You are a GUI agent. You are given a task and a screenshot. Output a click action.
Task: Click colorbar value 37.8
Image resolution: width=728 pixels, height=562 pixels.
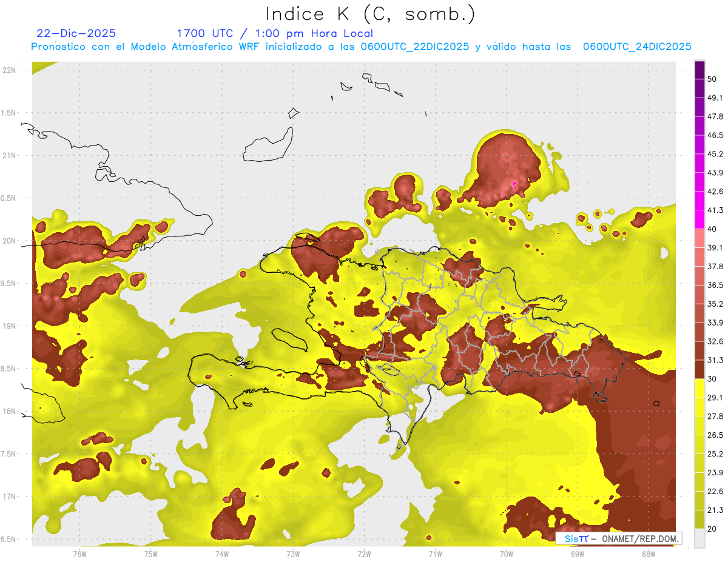[715, 266]
